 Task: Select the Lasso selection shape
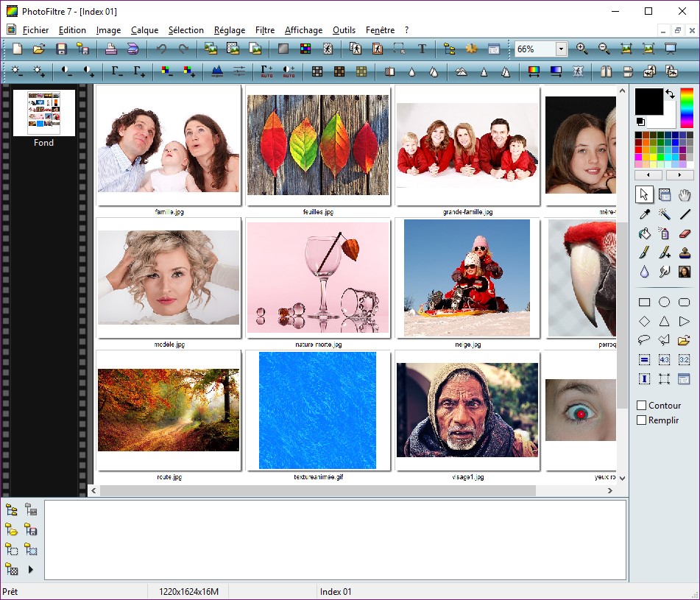pyautogui.click(x=644, y=340)
